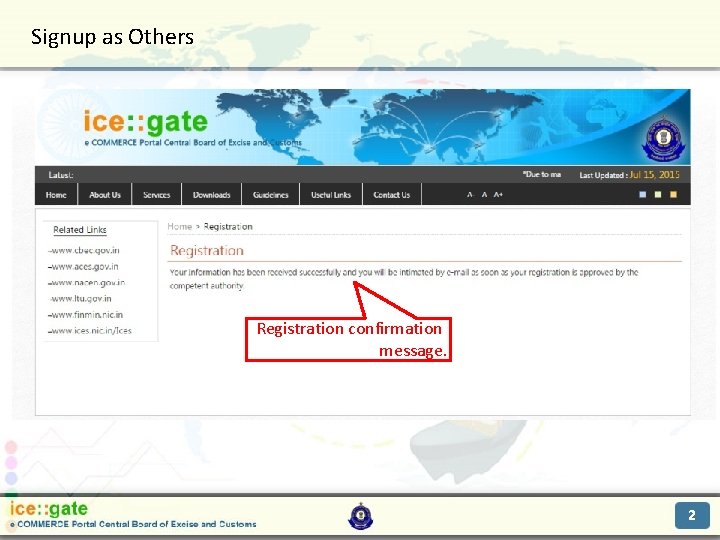The height and width of the screenshot is (540, 720).
Task: Open the About Us menu
Action: 105,195
